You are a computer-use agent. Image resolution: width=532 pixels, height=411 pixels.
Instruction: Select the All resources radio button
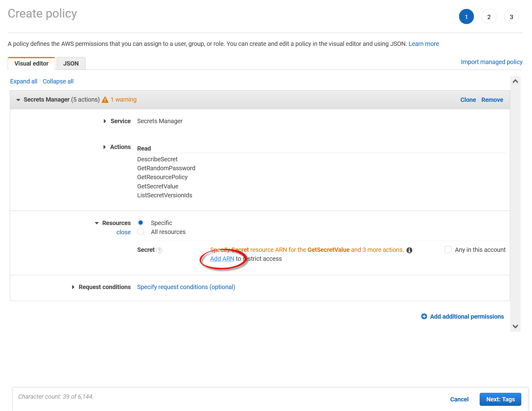[141, 232]
